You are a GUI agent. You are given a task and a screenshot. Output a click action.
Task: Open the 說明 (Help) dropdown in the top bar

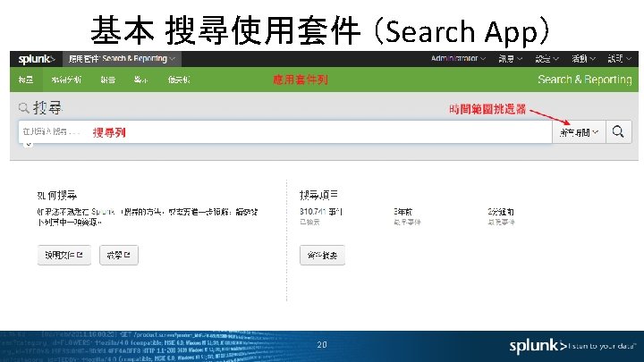(619, 59)
